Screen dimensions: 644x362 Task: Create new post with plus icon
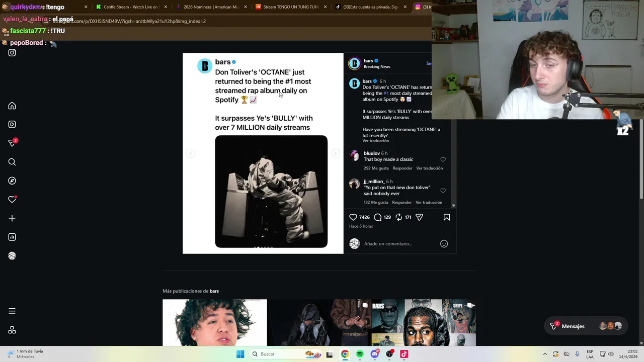12,218
